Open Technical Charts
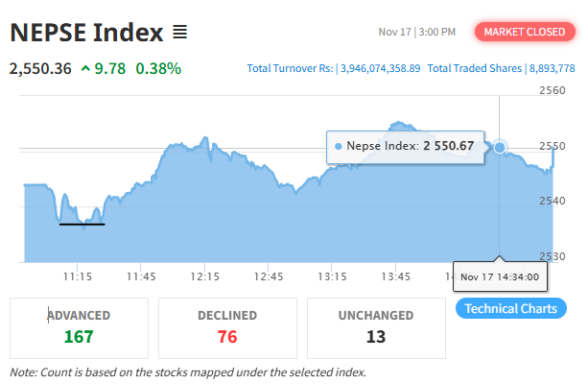 [x=511, y=308]
